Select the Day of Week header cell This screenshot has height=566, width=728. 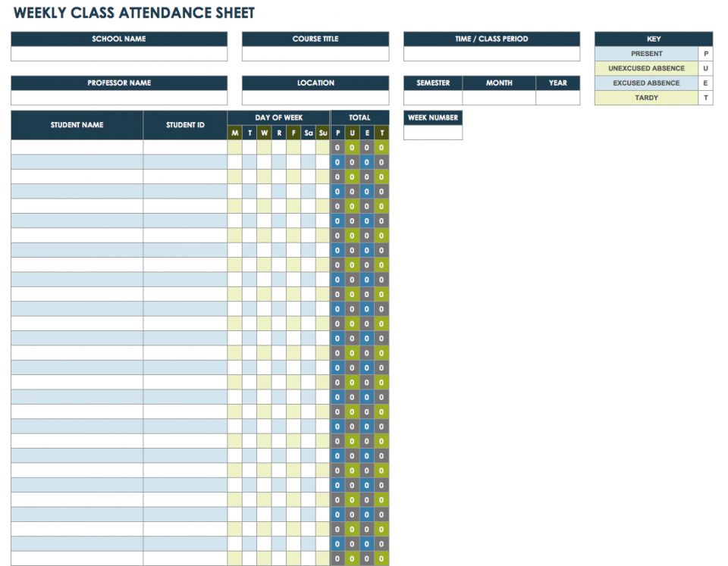(279, 117)
